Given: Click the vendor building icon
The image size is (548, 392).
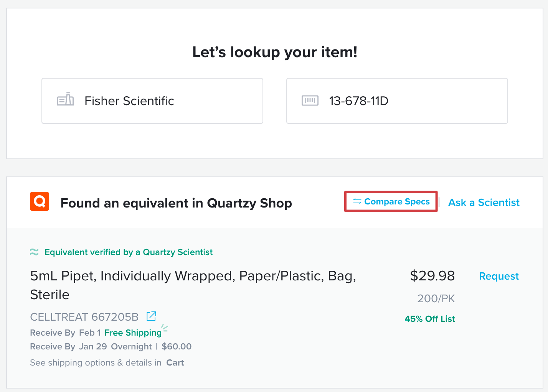Looking at the screenshot, I should (65, 99).
